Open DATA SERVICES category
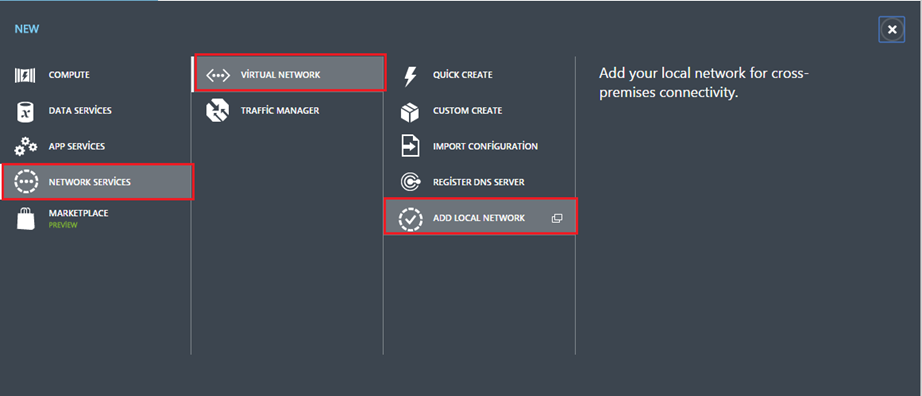Viewport: 922px width, 396px height. 79,111
